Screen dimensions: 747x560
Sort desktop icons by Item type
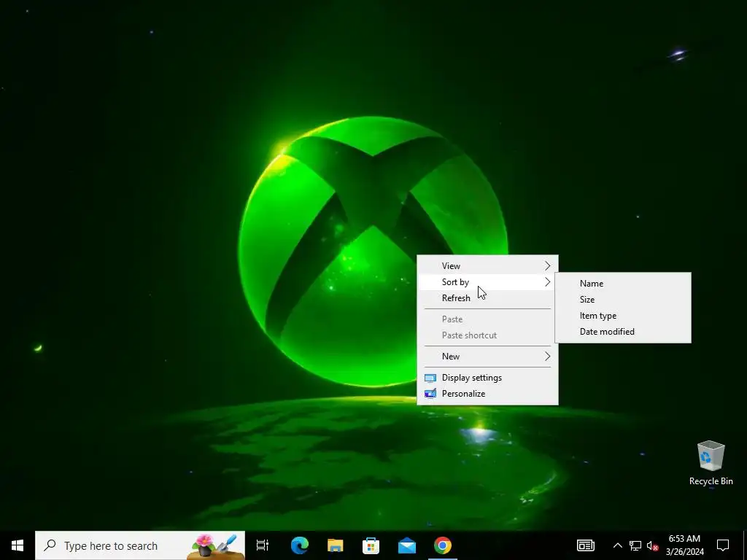[x=623, y=316]
